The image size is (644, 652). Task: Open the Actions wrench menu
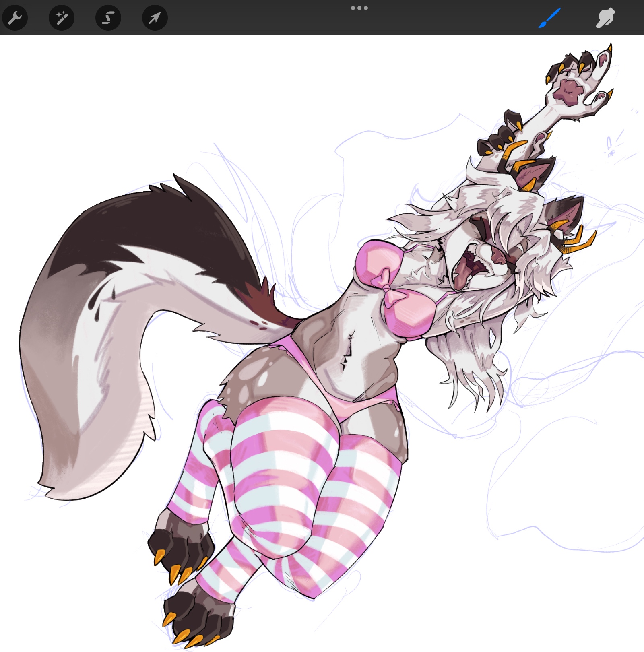click(15, 18)
